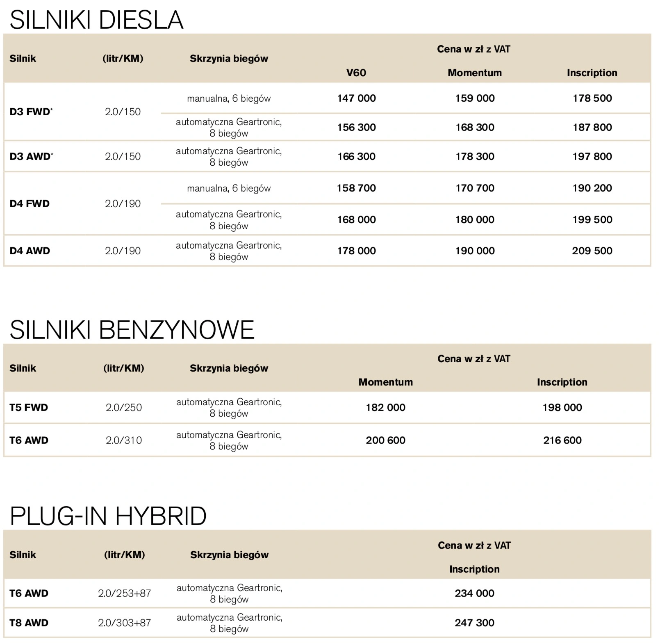Click the 209 500 Inscription price
This screenshot has height=644, width=660.
click(592, 251)
